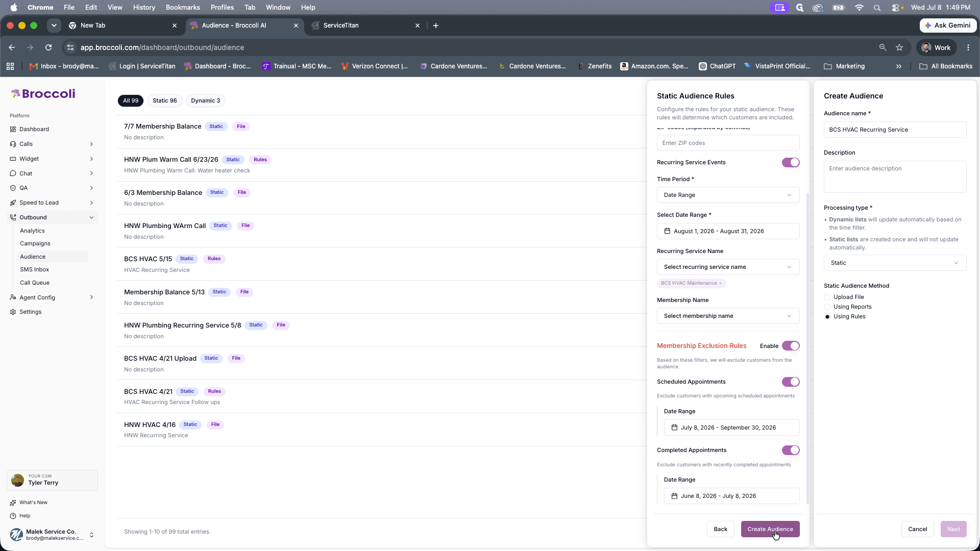Click the Help question mark icon

click(13, 516)
